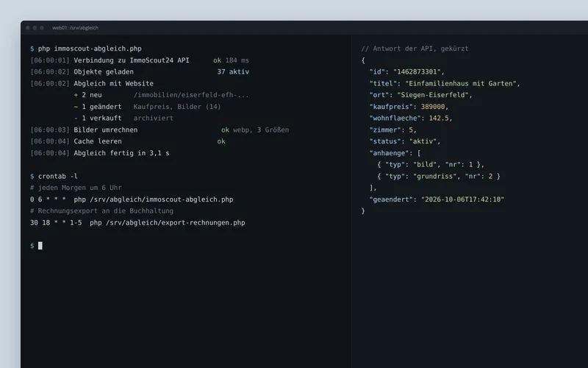Screen dimensions: 588x368
Task: Click the ort value "Siegen-Eiserfeld"
Action: tap(433, 96)
